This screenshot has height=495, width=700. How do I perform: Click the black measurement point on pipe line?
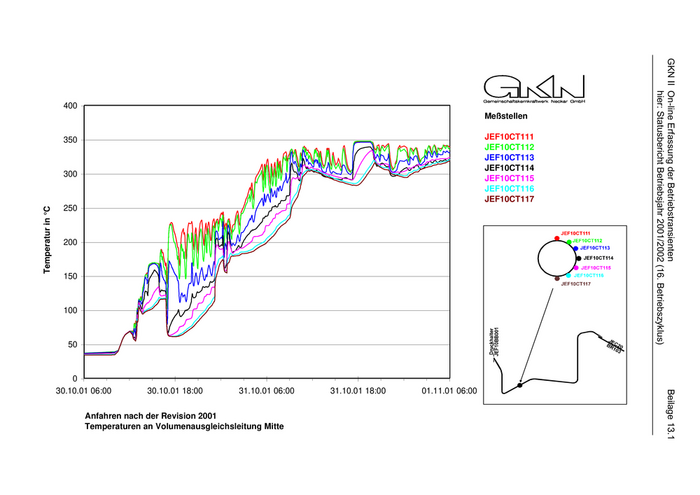519,385
